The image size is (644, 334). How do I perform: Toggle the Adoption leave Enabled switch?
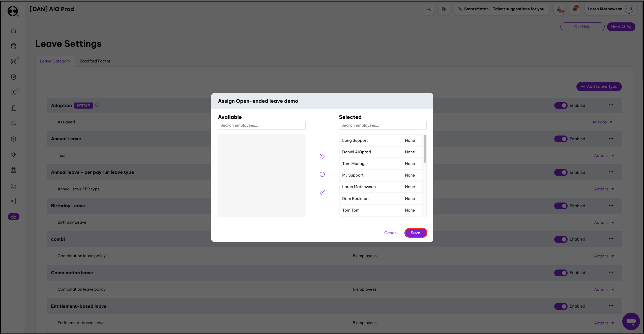(x=561, y=106)
